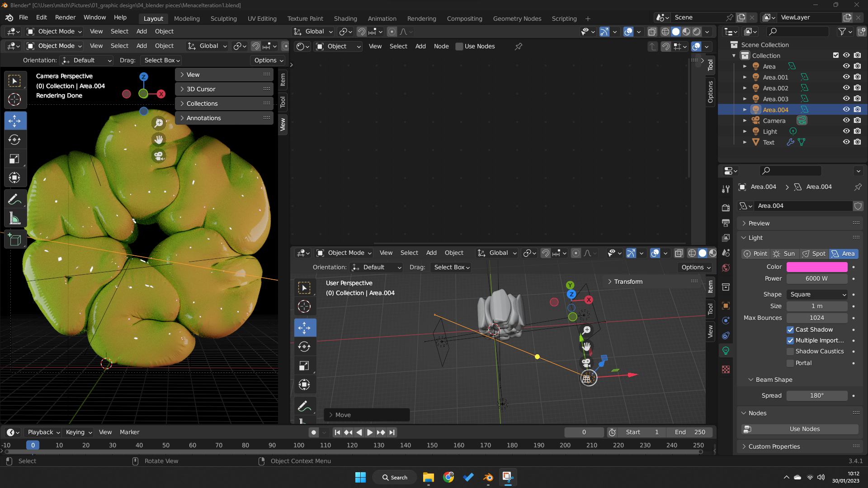Select the Add Cube tool
868x488 pixels.
click(15, 239)
